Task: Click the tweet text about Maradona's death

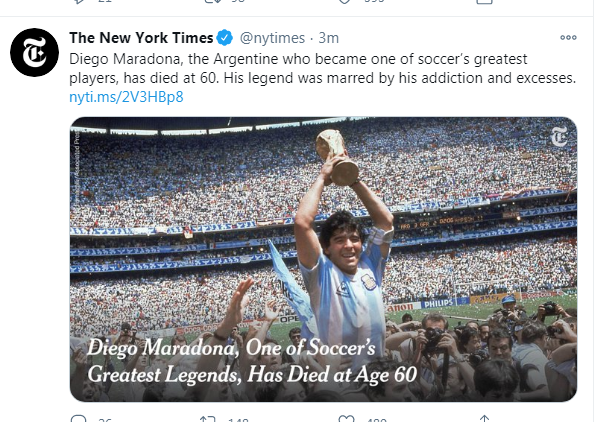Action: coord(322,68)
